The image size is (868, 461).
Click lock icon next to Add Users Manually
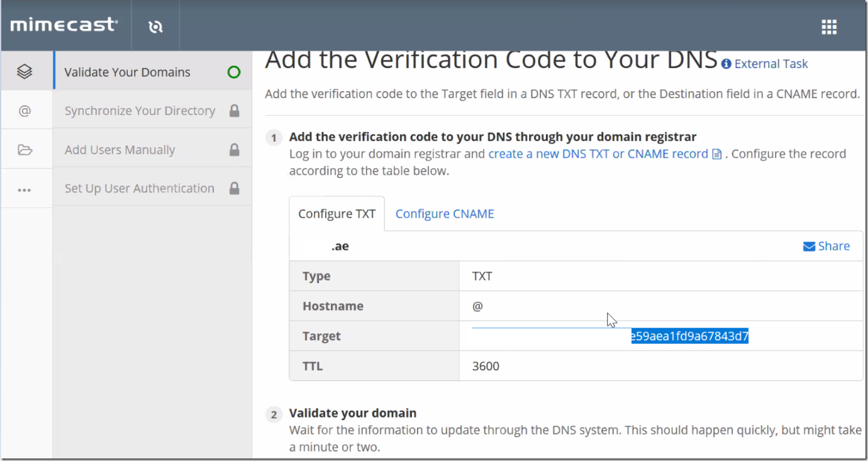pos(234,150)
